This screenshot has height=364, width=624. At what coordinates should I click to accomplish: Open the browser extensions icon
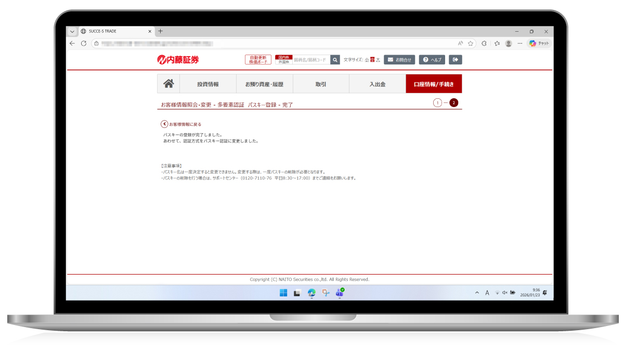[484, 44]
